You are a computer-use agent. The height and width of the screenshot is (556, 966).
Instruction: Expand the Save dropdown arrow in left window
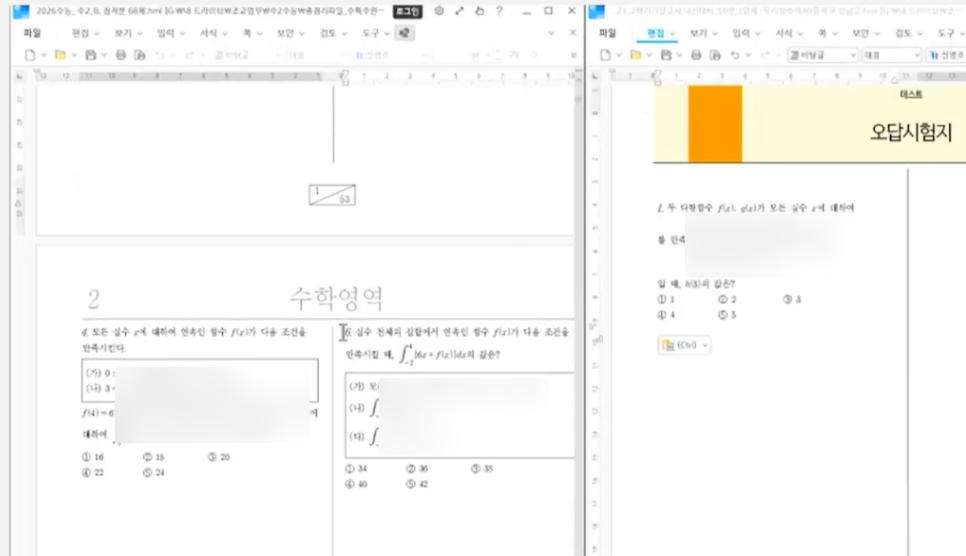[104, 55]
